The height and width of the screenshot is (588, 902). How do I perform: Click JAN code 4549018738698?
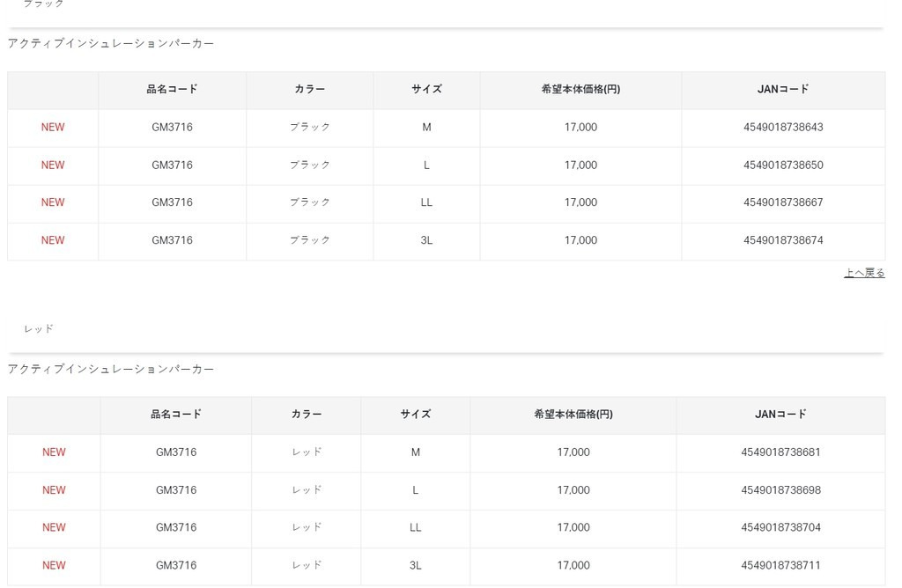click(780, 490)
